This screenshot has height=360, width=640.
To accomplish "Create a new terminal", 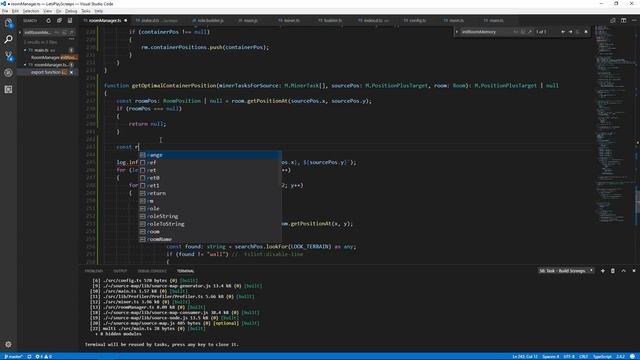I will click(602, 271).
